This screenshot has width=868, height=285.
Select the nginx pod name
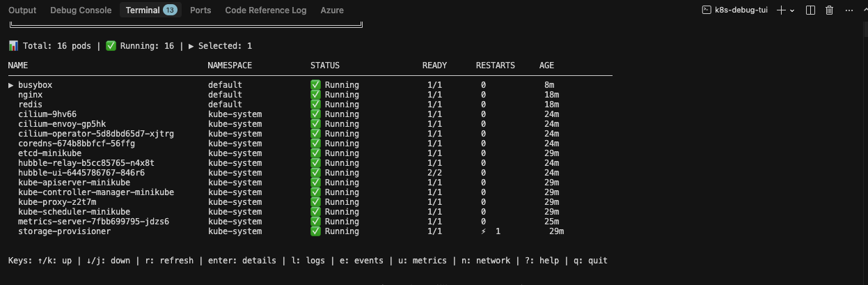[31, 95]
